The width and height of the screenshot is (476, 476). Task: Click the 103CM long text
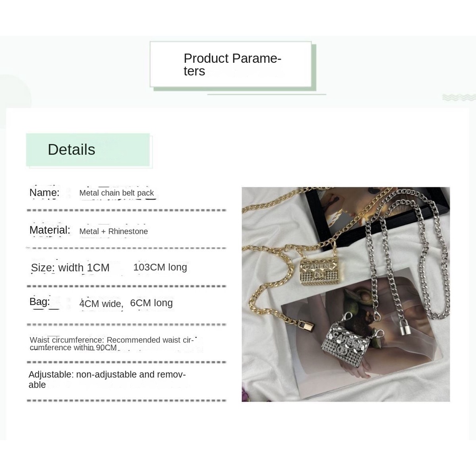tap(160, 267)
